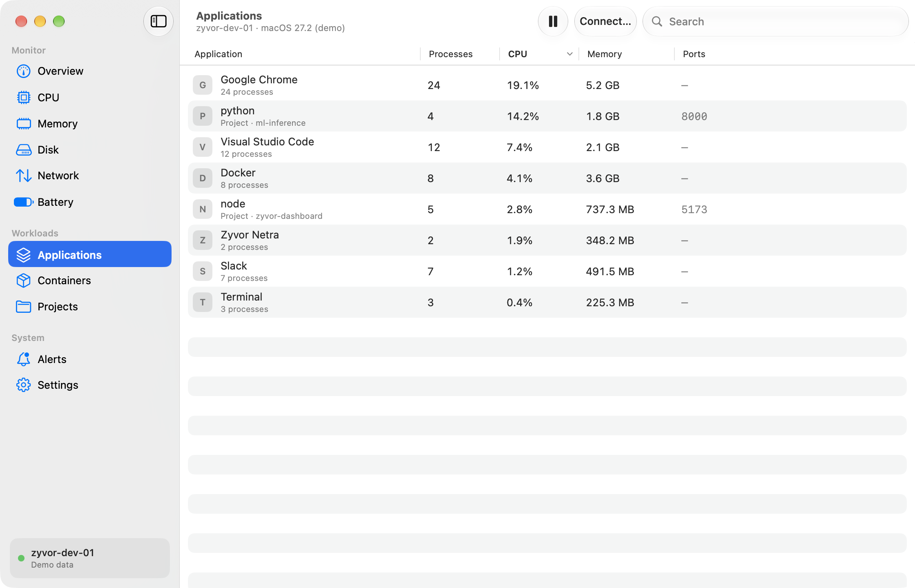Click the Containers cube icon
Screen dimensions: 915x588
click(x=24, y=281)
